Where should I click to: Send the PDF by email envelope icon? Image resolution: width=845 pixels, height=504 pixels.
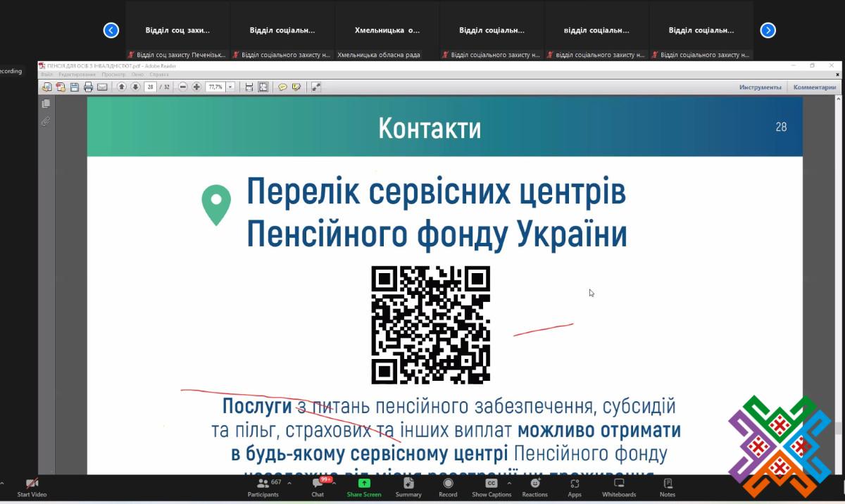(102, 87)
